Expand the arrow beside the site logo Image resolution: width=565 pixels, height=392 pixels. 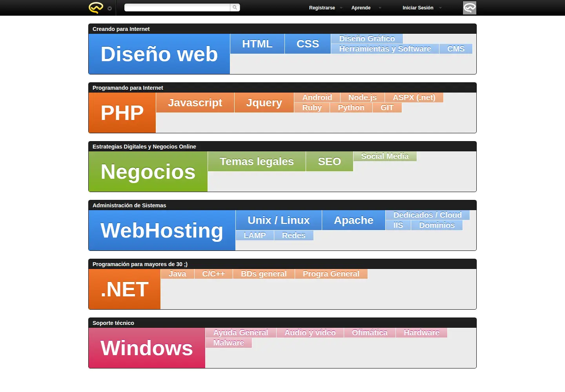pyautogui.click(x=109, y=8)
